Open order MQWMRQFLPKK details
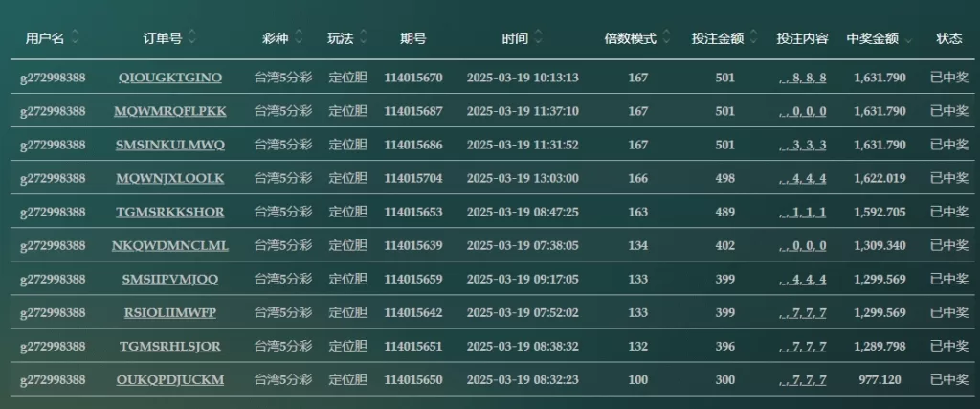The height and width of the screenshot is (409, 980). (x=170, y=111)
